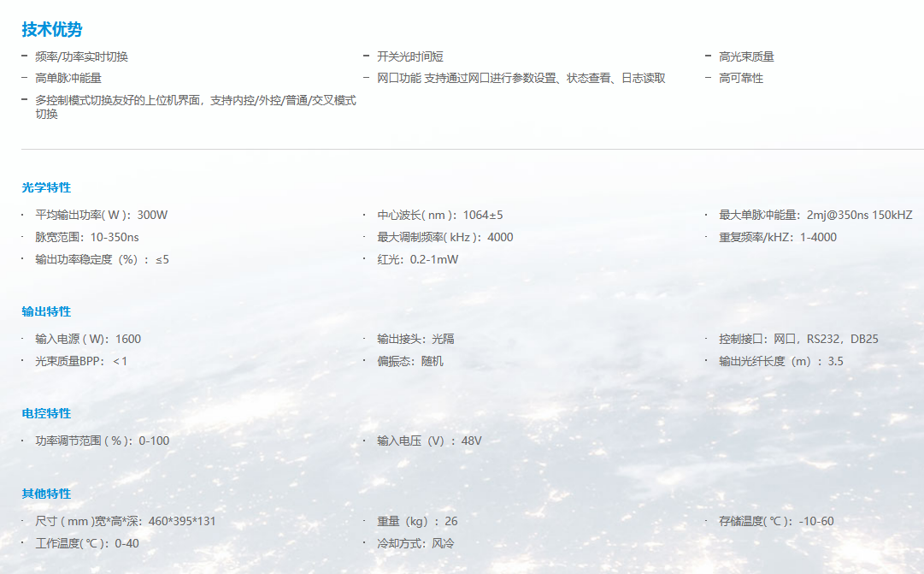Click the 光学特性 section heading
This screenshot has width=924, height=574.
(x=46, y=187)
